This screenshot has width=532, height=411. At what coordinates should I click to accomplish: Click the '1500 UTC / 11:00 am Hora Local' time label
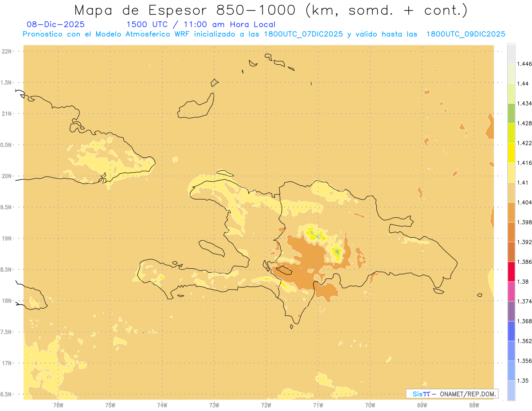[201, 24]
